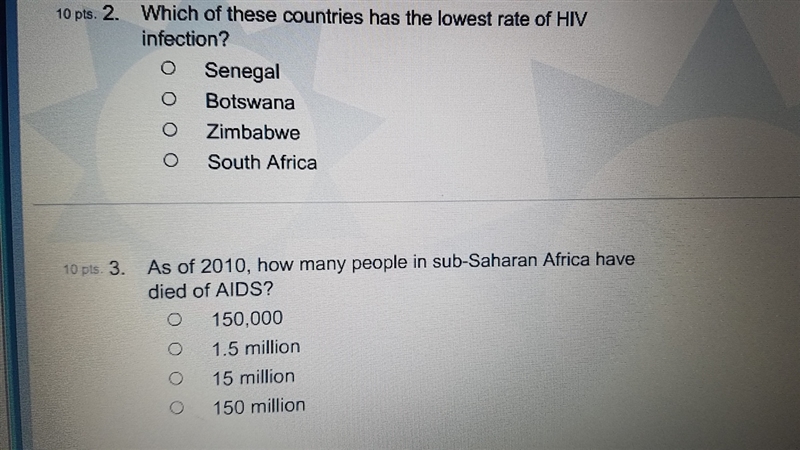Click question 3 text about AIDS deaths
800x450 pixels.
coord(391,276)
